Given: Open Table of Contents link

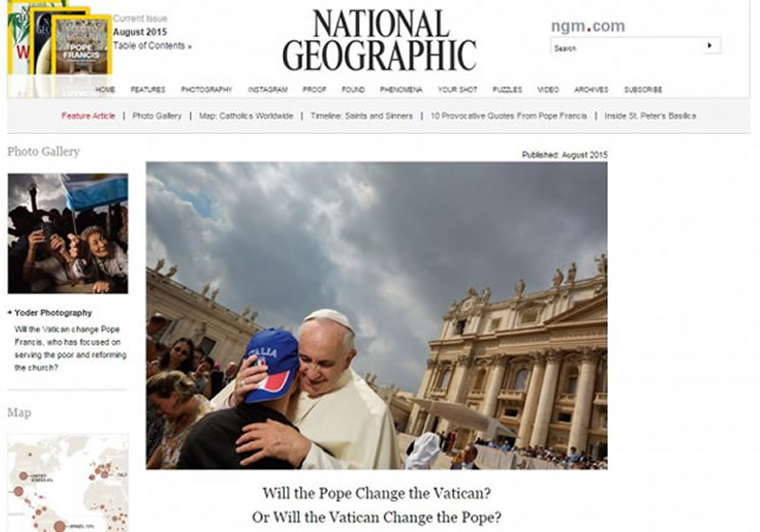Looking at the screenshot, I should point(152,46).
